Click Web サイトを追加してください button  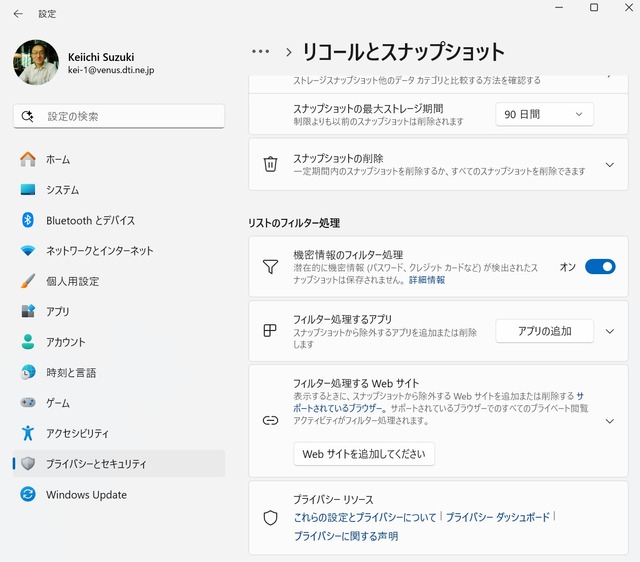point(364,454)
